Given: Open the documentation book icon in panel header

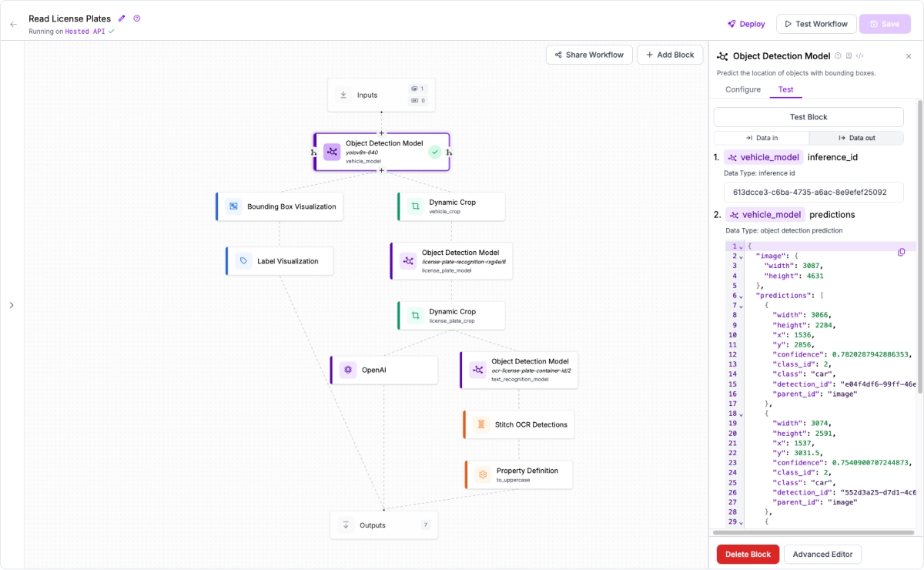Looking at the screenshot, I should coord(849,56).
